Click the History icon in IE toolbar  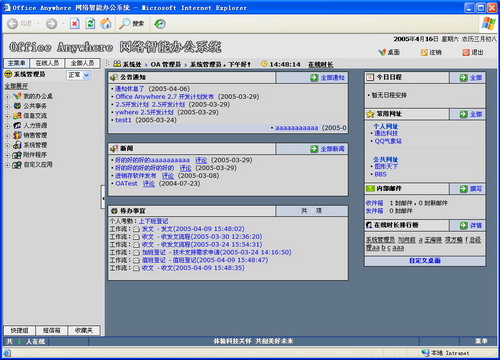tap(160, 24)
